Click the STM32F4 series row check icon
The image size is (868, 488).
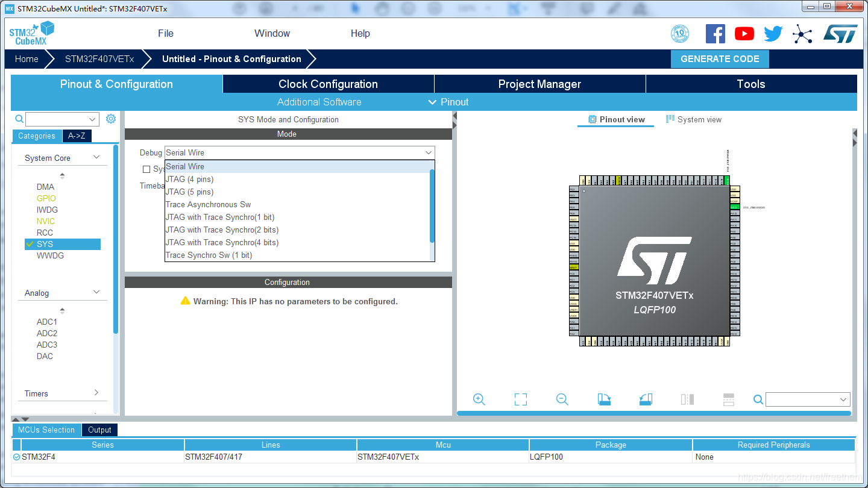coord(16,457)
